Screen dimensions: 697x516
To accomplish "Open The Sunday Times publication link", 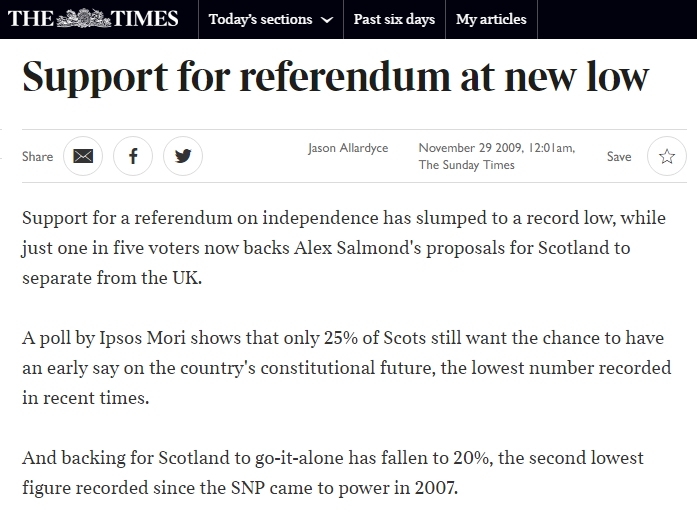I will click(x=466, y=165).
